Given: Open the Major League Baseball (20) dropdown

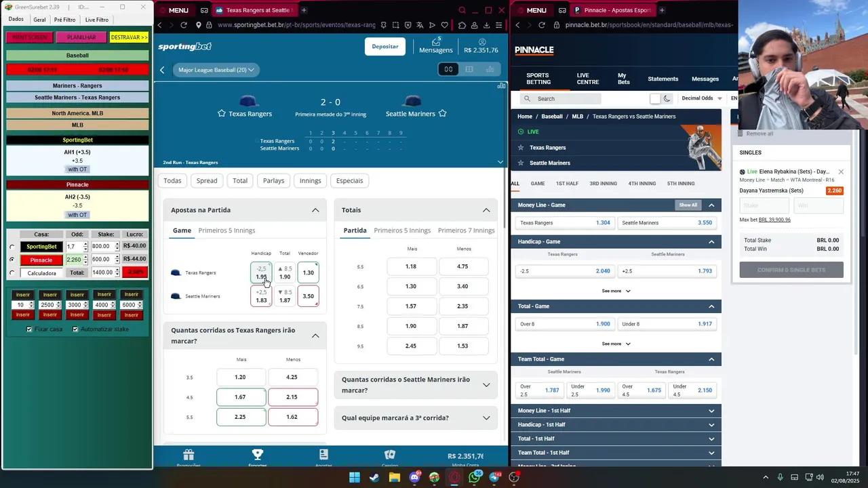Looking at the screenshot, I should click(x=216, y=70).
